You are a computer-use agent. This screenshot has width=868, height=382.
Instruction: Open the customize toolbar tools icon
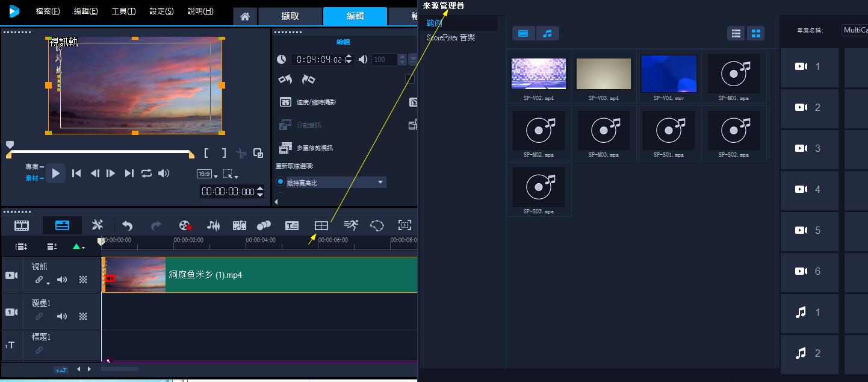coord(98,225)
